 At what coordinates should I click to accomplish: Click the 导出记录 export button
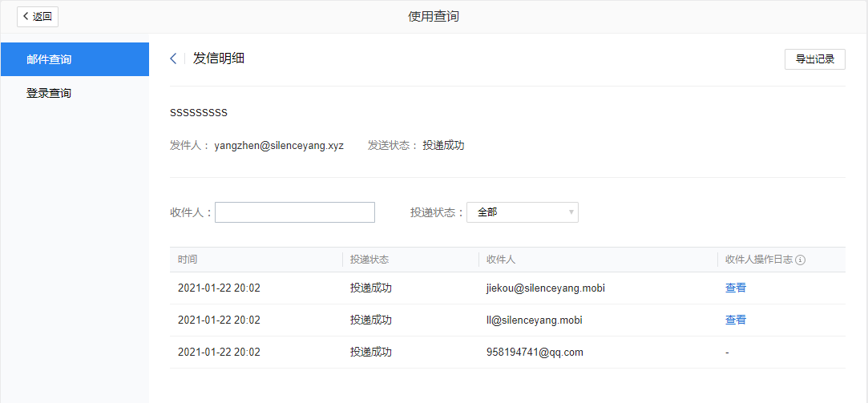click(814, 59)
